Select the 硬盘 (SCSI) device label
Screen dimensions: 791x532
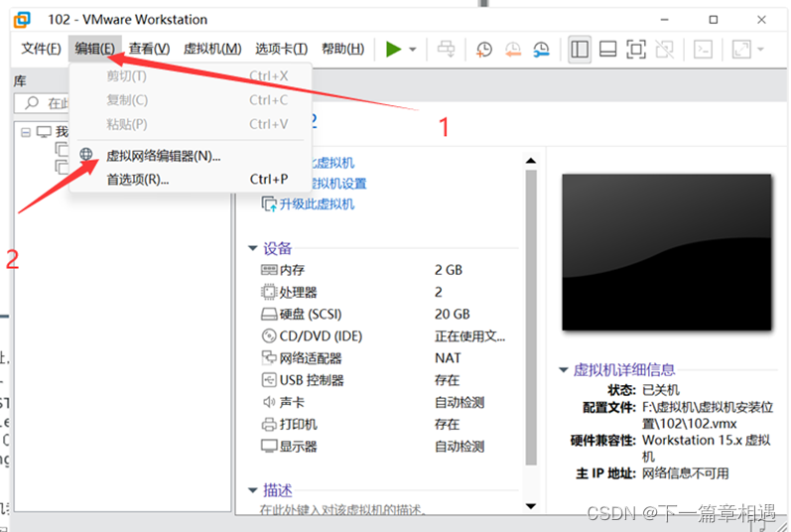pos(311,315)
